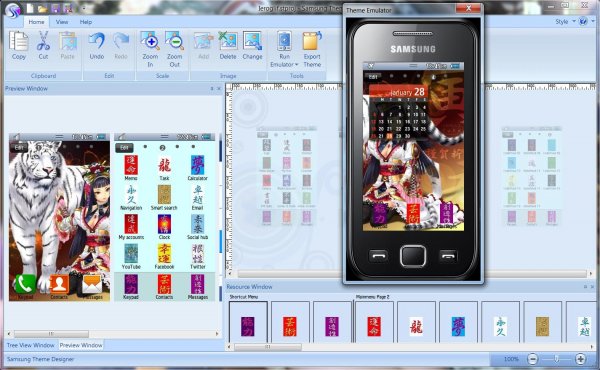
Task: Click zoom in plus button in status bar
Action: (x=580, y=359)
